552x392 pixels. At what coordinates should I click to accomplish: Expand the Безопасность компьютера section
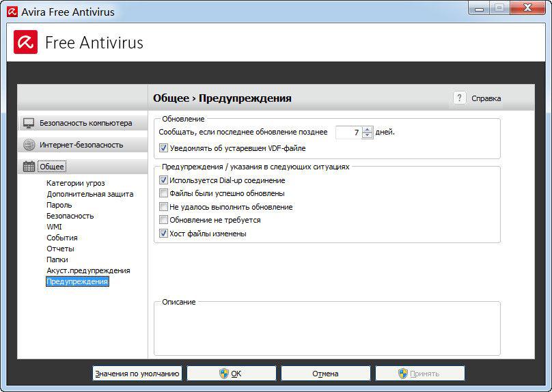[x=83, y=123]
